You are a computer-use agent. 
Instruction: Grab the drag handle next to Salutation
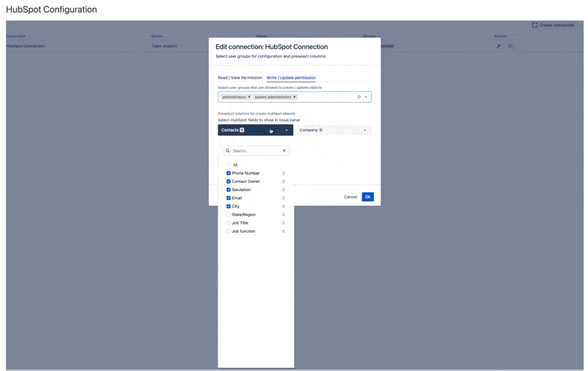pyautogui.click(x=284, y=190)
